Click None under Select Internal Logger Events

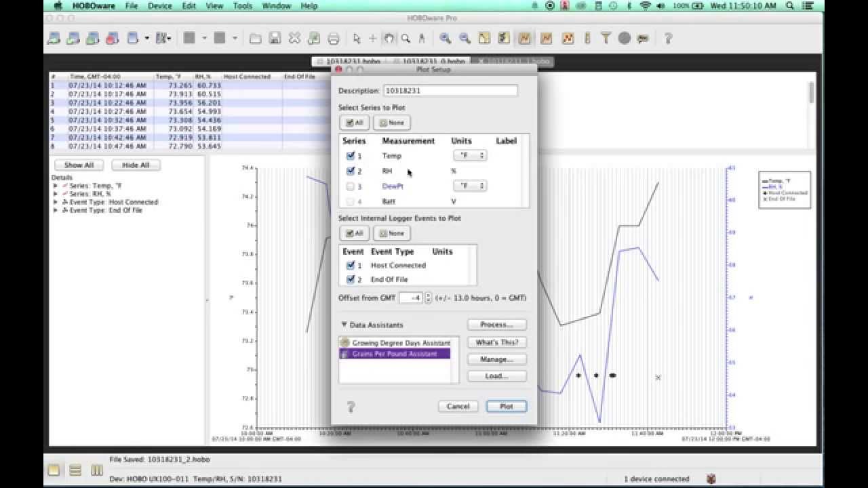(x=392, y=233)
